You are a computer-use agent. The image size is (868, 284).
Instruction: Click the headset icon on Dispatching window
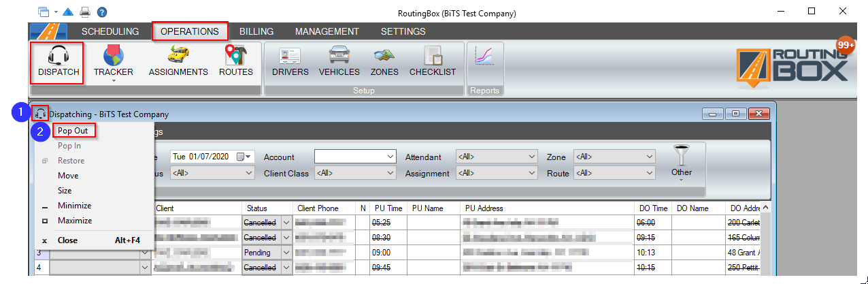(41, 114)
